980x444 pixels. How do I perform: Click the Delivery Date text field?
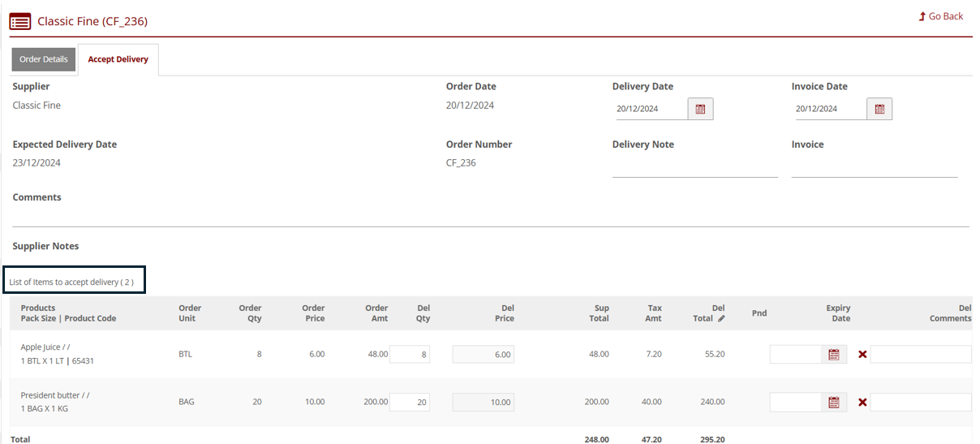pyautogui.click(x=651, y=109)
